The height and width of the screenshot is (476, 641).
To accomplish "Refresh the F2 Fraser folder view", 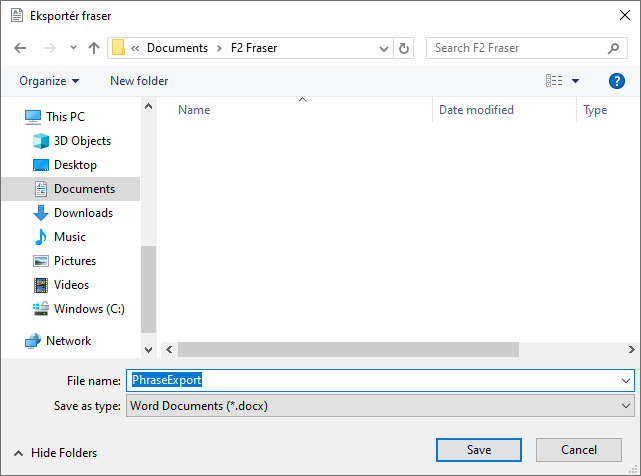I will pyautogui.click(x=404, y=48).
